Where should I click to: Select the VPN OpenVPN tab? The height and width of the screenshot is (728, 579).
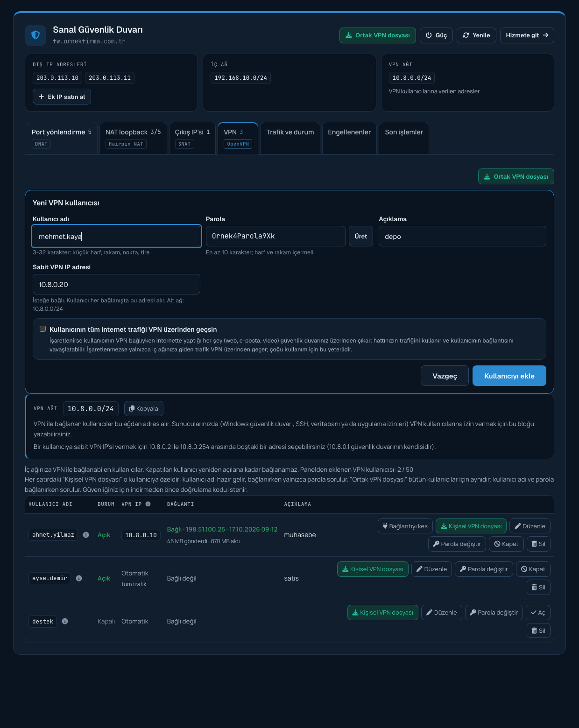coord(238,138)
